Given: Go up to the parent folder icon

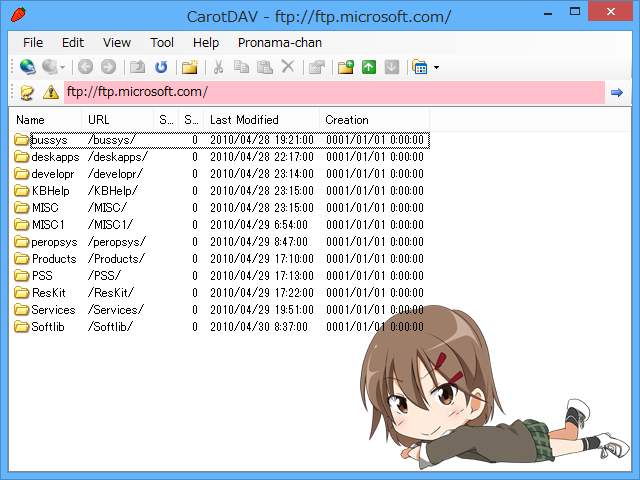Looking at the screenshot, I should tap(137, 67).
